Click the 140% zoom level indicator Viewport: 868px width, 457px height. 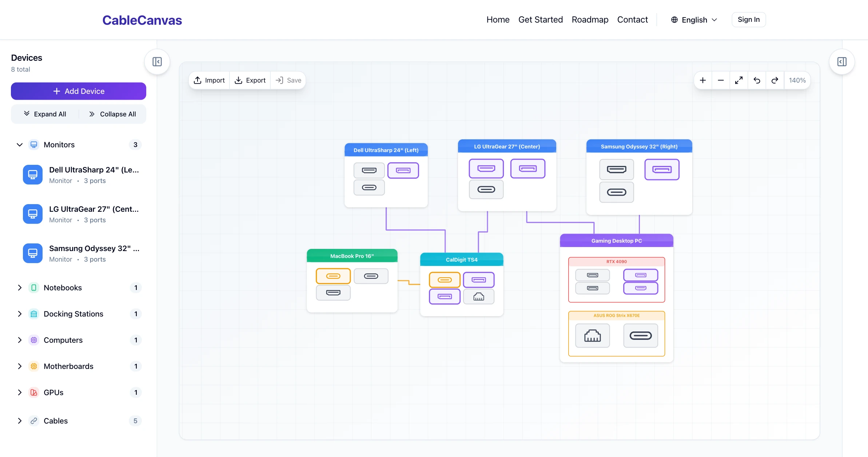797,80
